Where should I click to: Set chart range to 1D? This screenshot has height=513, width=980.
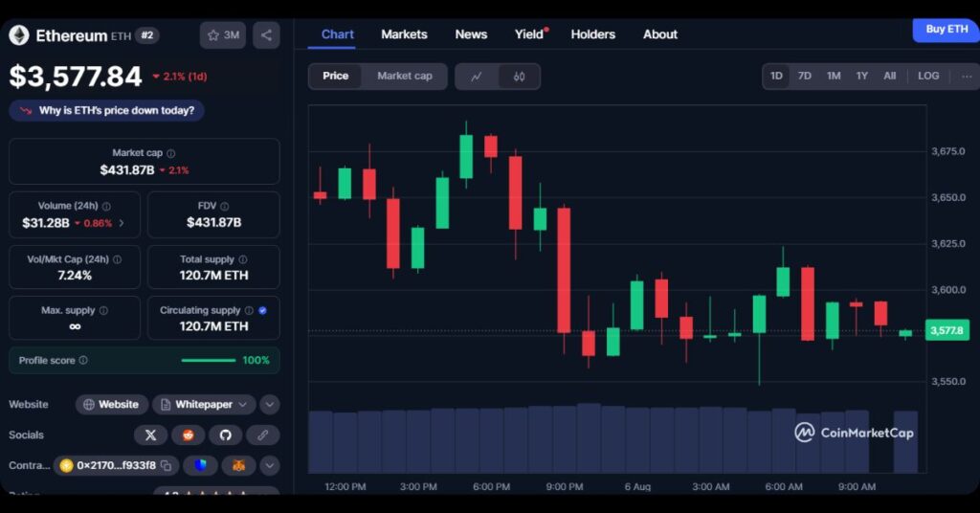(776, 77)
